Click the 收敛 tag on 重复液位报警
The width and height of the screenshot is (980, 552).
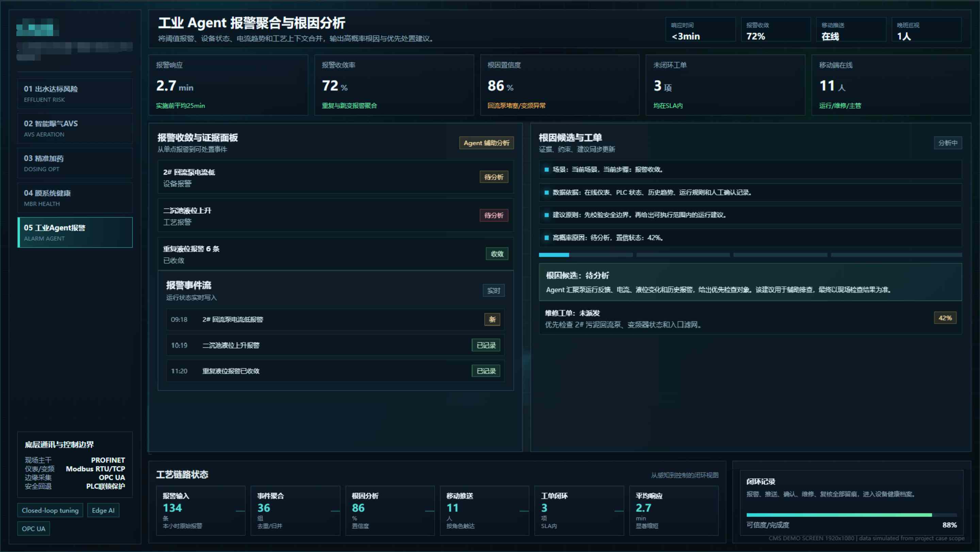(497, 254)
